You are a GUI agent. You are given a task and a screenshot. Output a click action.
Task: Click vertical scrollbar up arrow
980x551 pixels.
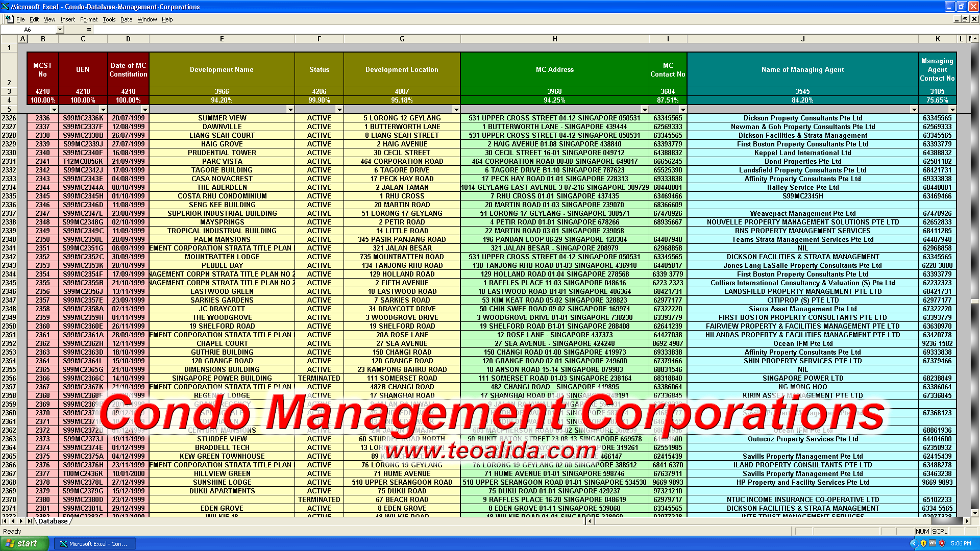click(975, 39)
